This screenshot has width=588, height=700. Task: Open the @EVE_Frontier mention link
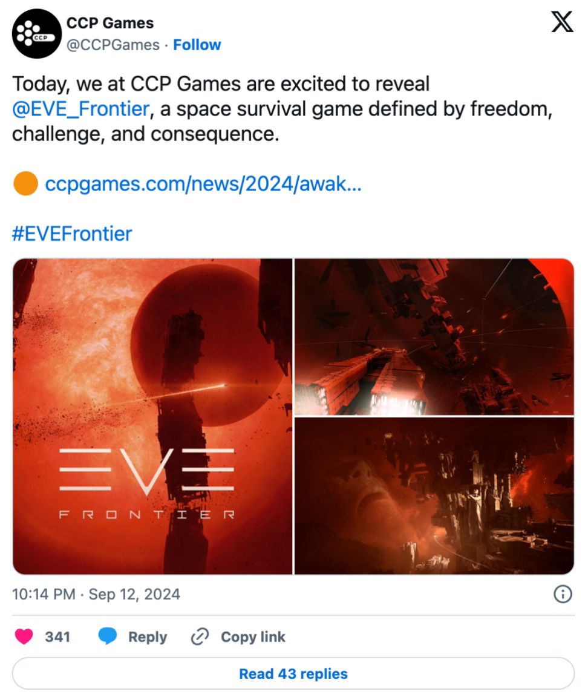(81, 109)
